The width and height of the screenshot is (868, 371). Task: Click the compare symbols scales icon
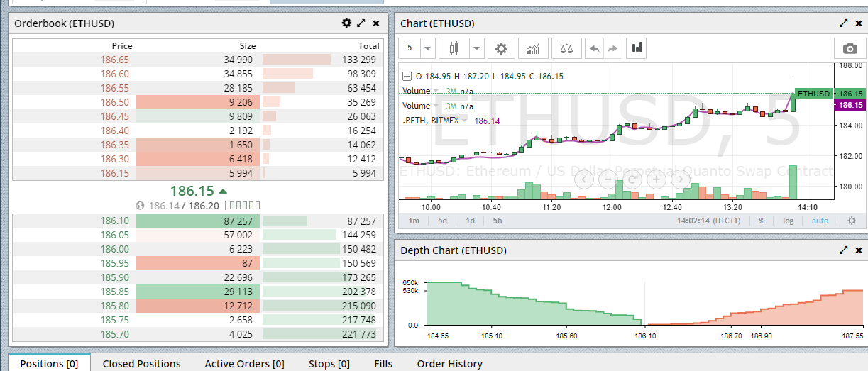pyautogui.click(x=566, y=48)
